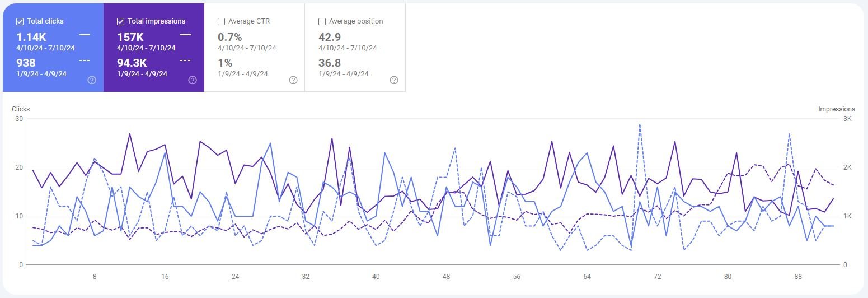Viewport: 868px width, 298px height.
Task: Click the Impressions axis title
Action: 836,109
